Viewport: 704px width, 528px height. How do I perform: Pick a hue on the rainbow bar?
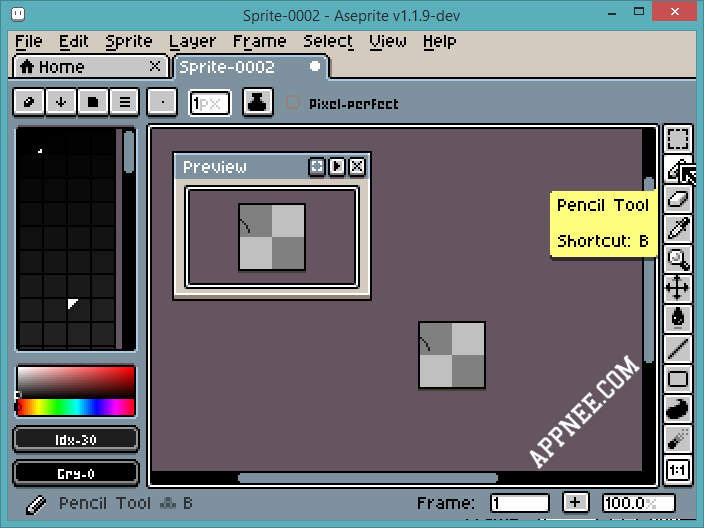pyautogui.click(x=76, y=407)
